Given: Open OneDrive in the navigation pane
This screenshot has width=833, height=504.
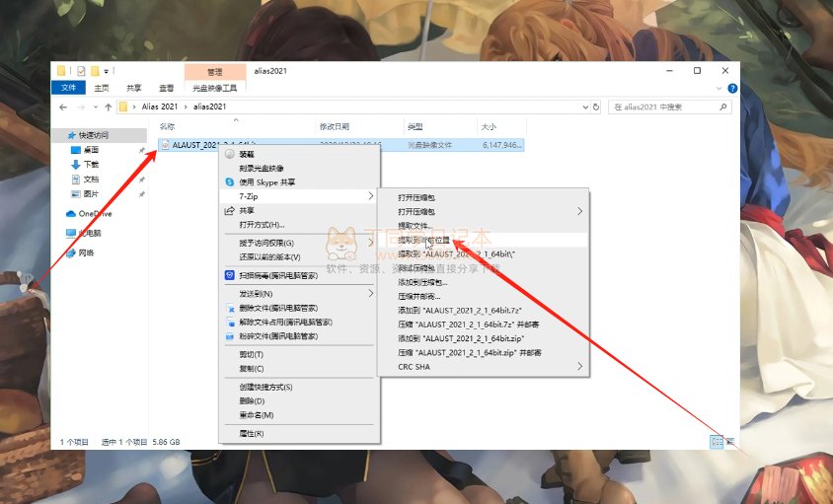Looking at the screenshot, I should (95, 213).
